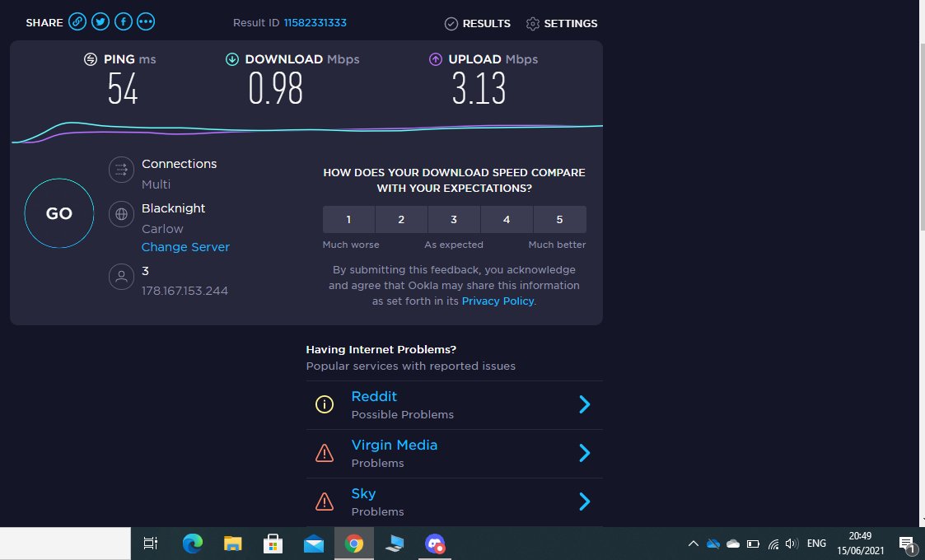Click the battery status icon
The image size is (925, 560).
click(753, 544)
